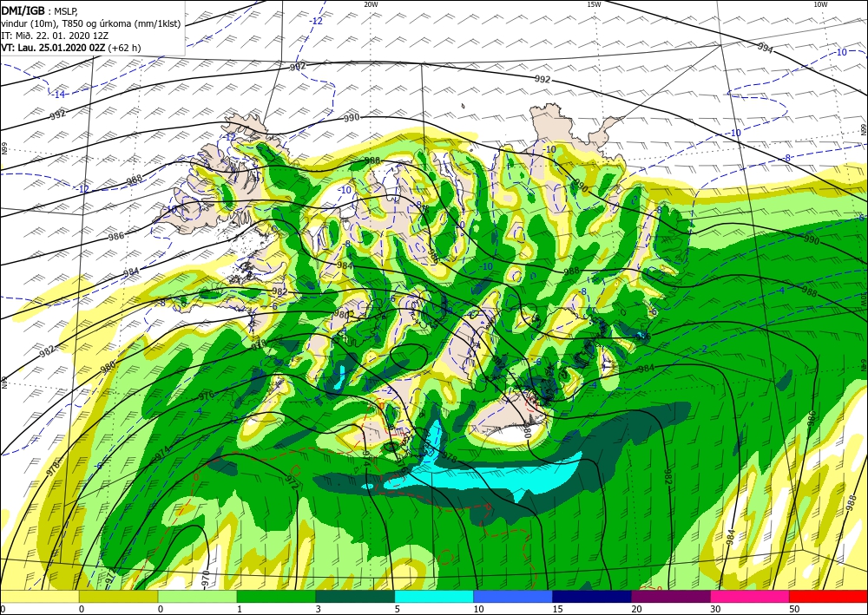Select the medium green legend swatch
868x615 pixels.
click(276, 596)
